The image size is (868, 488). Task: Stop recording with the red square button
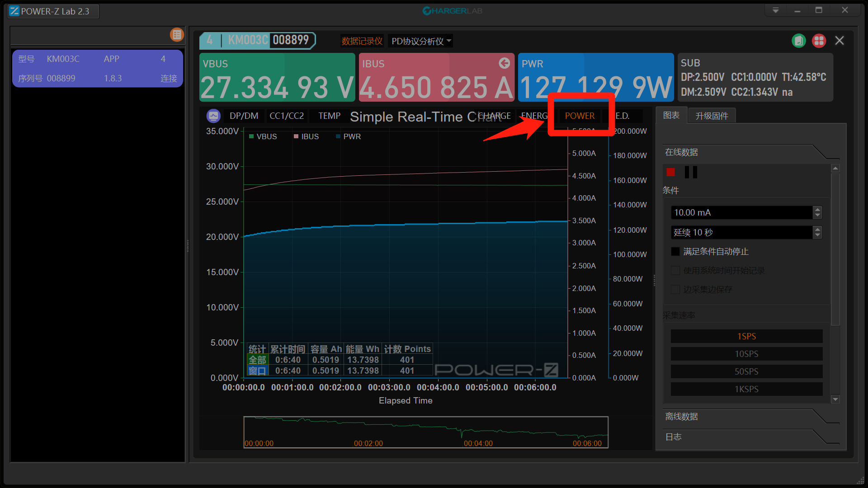pos(670,172)
